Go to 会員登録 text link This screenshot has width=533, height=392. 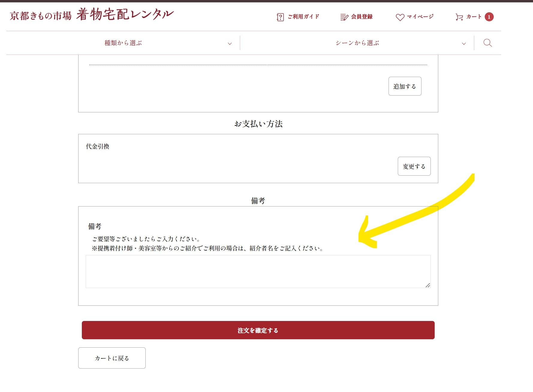(x=362, y=17)
